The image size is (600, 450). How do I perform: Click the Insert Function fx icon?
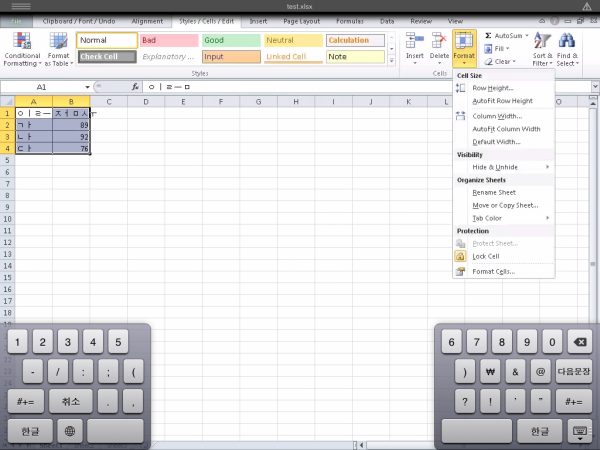pyautogui.click(x=135, y=87)
